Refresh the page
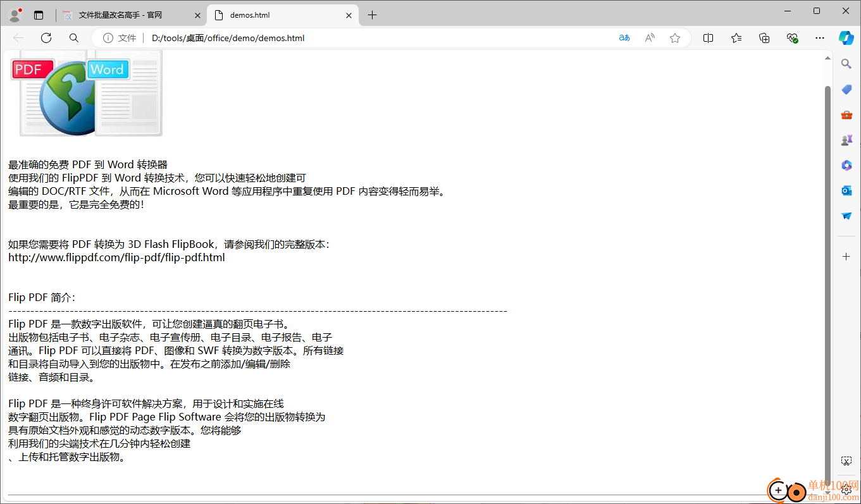This screenshot has width=861, height=504. [46, 38]
